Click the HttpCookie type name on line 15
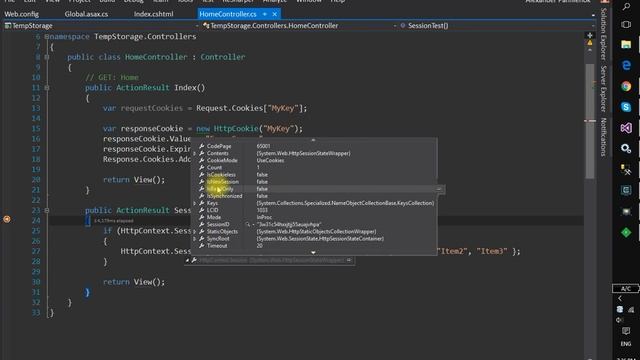Screen dimensions: 640x360 236,129
